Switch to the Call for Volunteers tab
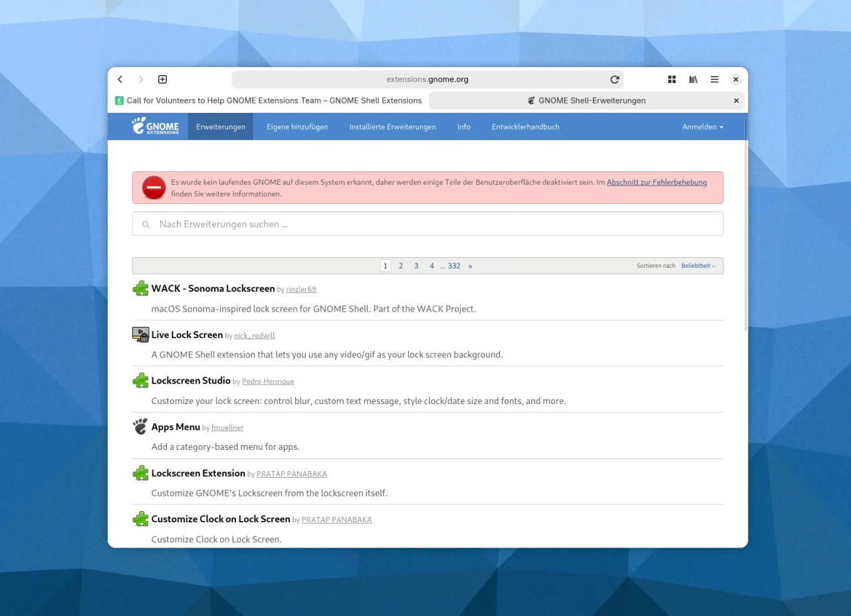 click(x=268, y=101)
